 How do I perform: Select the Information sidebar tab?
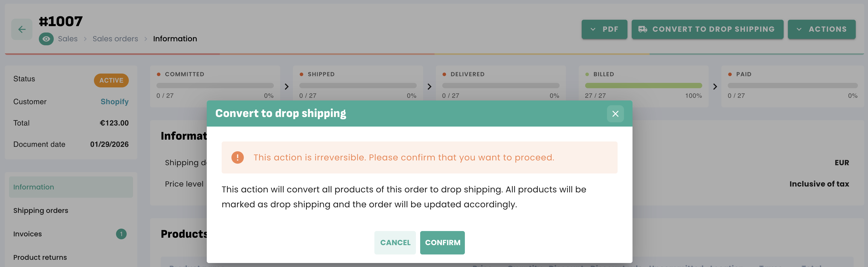pos(71,187)
